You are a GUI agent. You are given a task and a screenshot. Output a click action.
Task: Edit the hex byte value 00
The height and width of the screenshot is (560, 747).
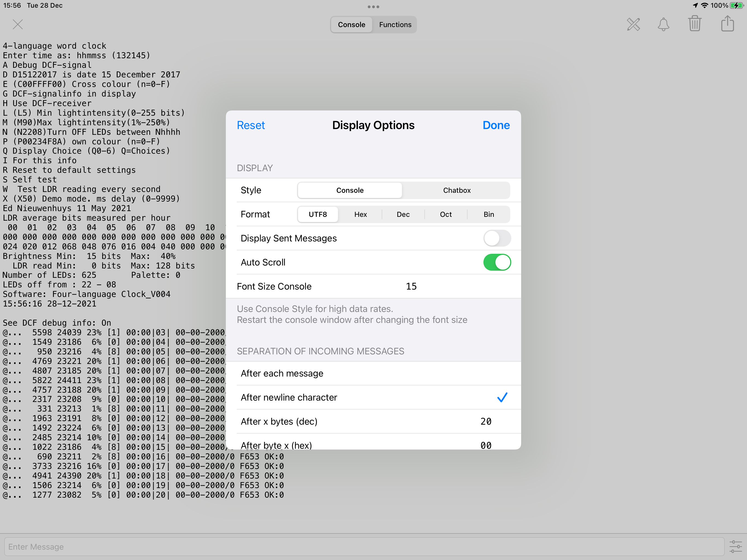tap(486, 445)
